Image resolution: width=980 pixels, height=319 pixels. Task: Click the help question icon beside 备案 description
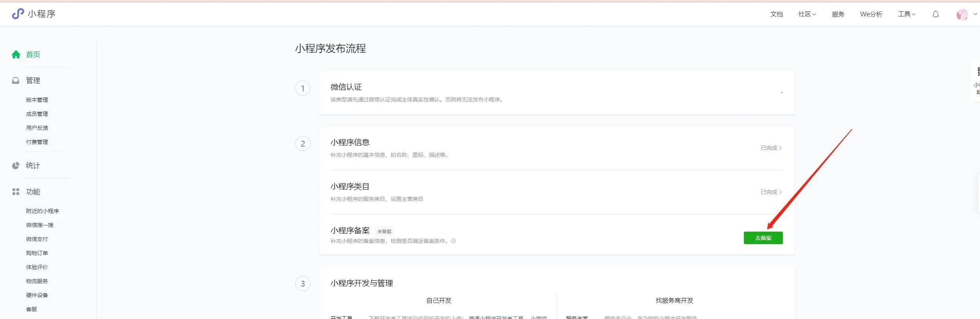pyautogui.click(x=454, y=241)
